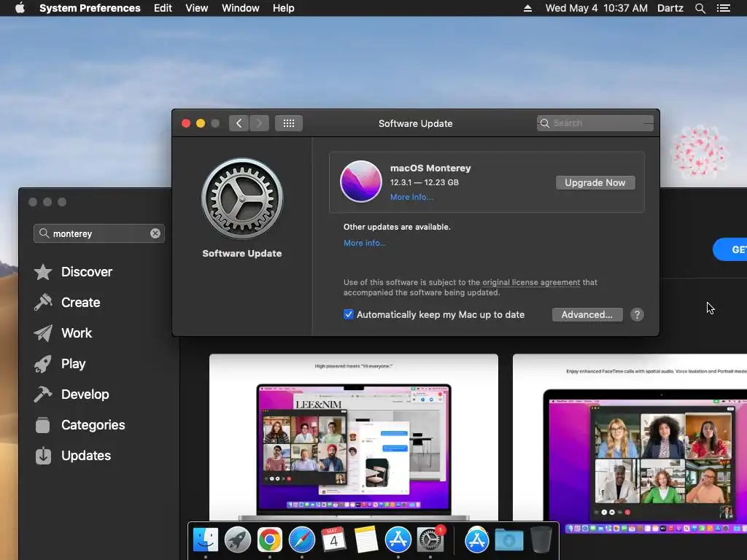Open Finder from the Dock
This screenshot has height=560, width=747.
(205, 540)
